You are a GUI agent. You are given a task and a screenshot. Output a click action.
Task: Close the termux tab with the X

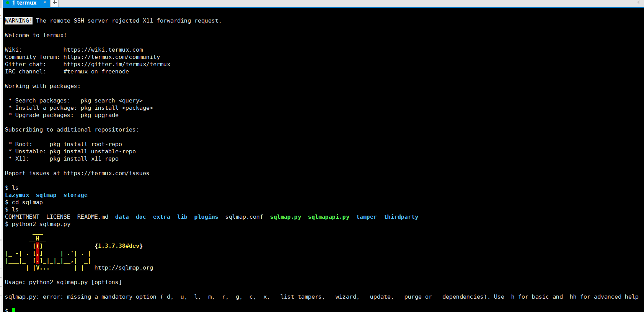[x=45, y=3]
